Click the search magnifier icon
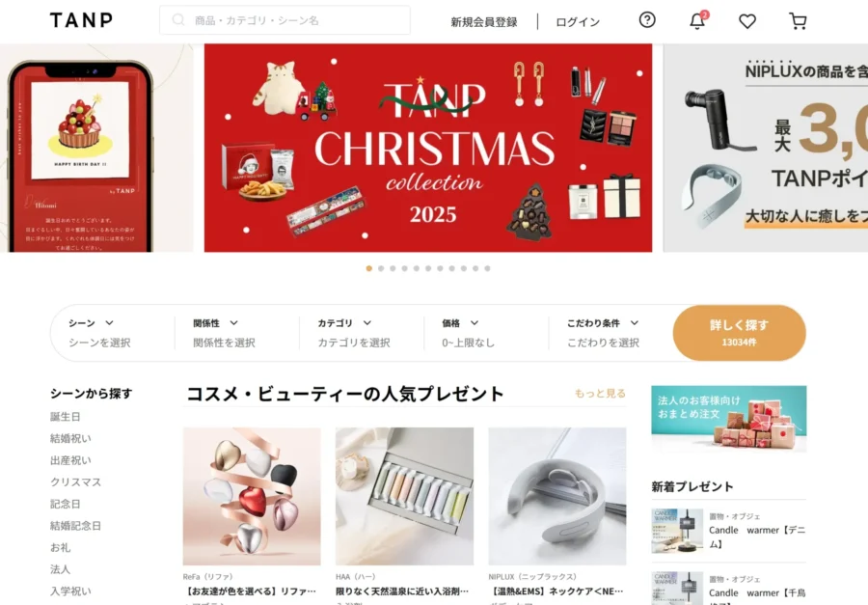Image resolution: width=868 pixels, height=605 pixels. click(x=177, y=20)
